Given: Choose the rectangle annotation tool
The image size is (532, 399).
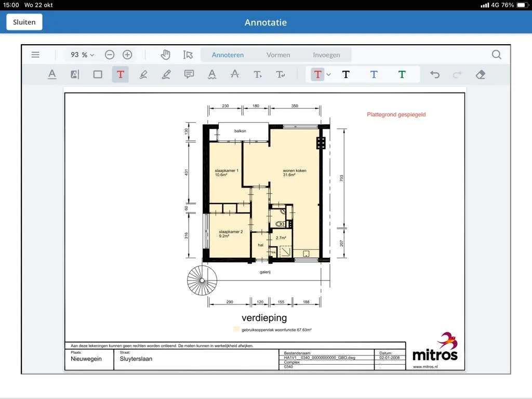Looking at the screenshot, I should pyautogui.click(x=98, y=74).
